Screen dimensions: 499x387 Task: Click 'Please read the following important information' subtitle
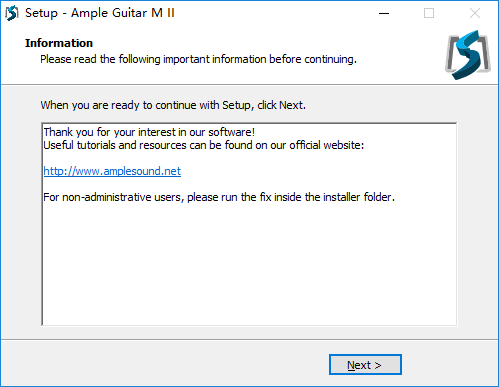click(198, 59)
